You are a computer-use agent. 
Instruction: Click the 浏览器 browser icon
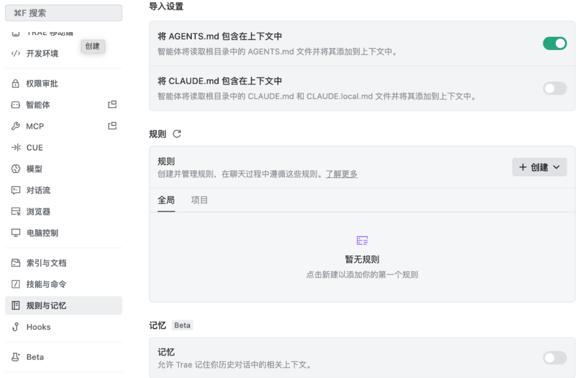click(x=16, y=211)
